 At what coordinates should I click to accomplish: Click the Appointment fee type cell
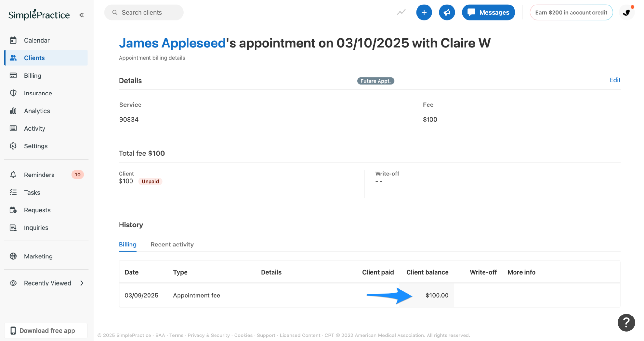[x=197, y=295]
